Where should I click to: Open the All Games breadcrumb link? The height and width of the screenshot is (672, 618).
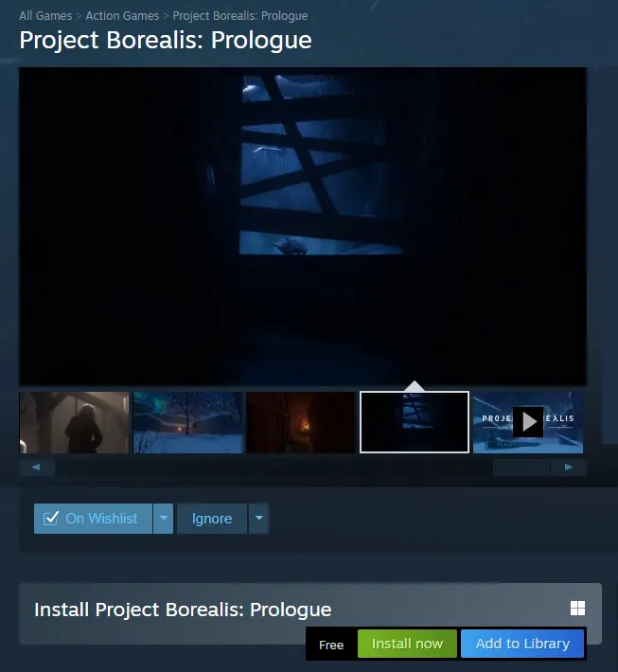pos(45,16)
